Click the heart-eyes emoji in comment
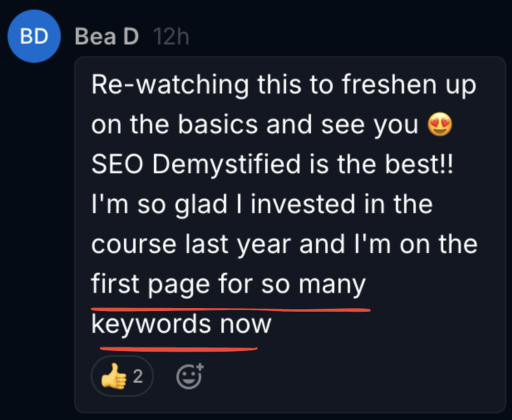 [x=439, y=125]
